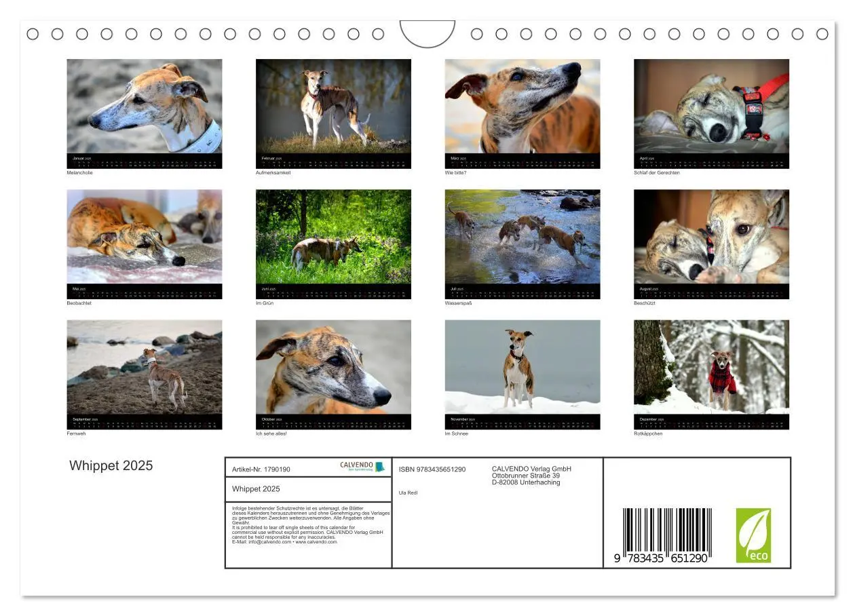This screenshot has height=616, width=855.
Task: Click the Juli 2025 calendar strip
Action: pyautogui.click(x=522, y=292)
